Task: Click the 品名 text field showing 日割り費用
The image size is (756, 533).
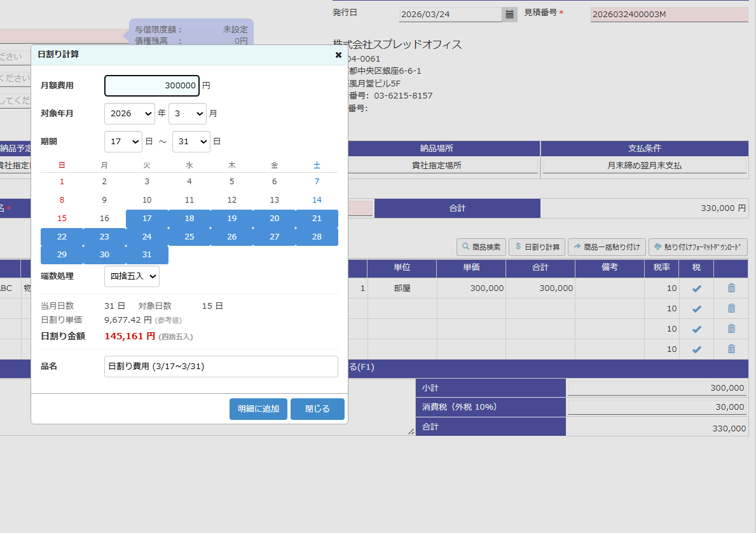Action: pos(221,366)
